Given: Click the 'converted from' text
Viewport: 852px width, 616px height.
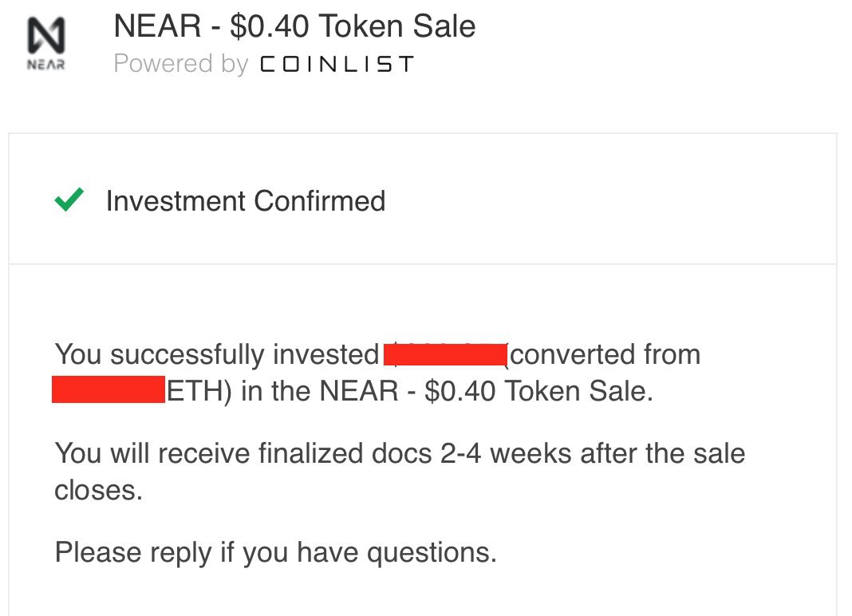Looking at the screenshot, I should 605,354.
